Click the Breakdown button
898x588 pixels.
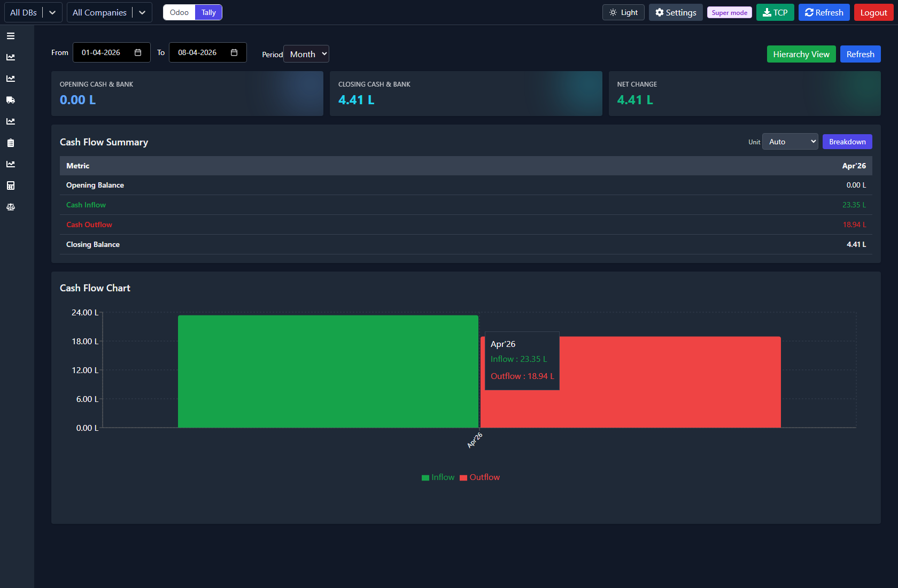click(847, 142)
